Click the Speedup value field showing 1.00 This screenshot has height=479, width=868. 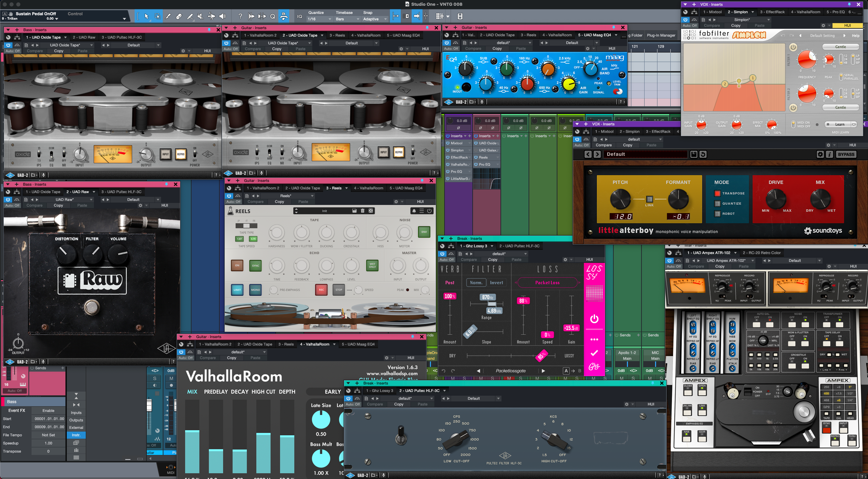click(48, 443)
